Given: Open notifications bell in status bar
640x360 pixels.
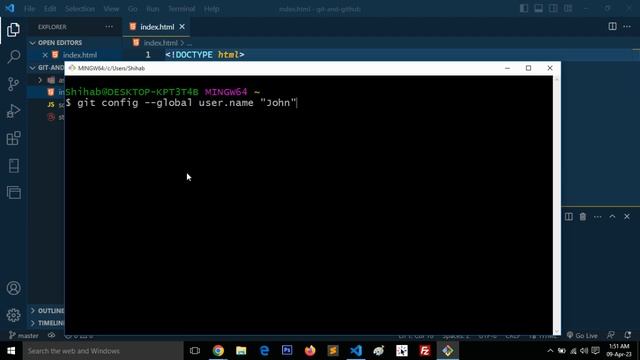Looking at the screenshot, I should click(628, 335).
